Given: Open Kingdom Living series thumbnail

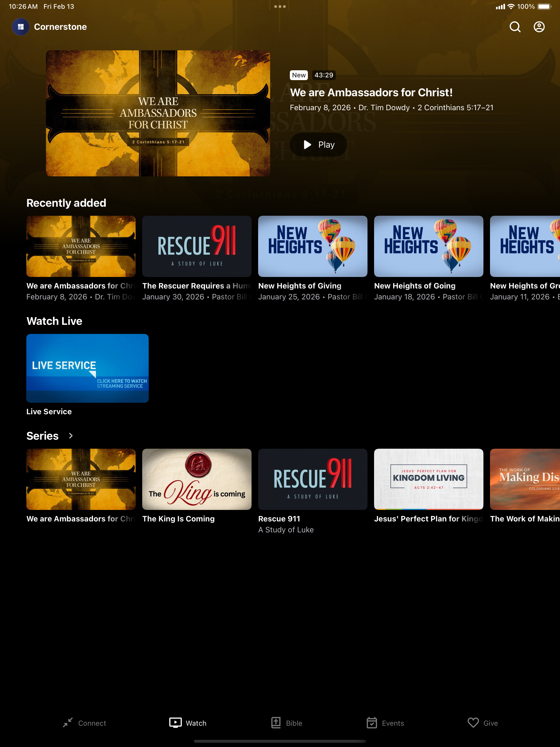Looking at the screenshot, I should (x=428, y=479).
